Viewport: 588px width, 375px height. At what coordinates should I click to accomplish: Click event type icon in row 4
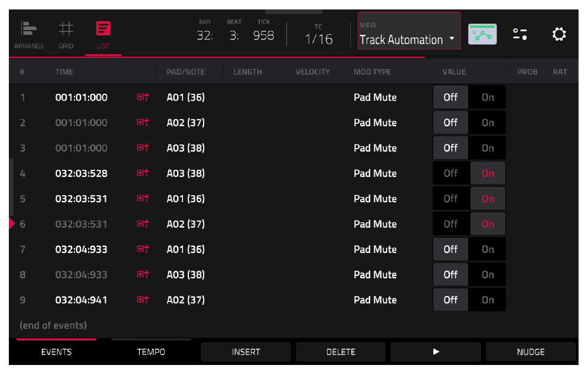pyautogui.click(x=143, y=173)
